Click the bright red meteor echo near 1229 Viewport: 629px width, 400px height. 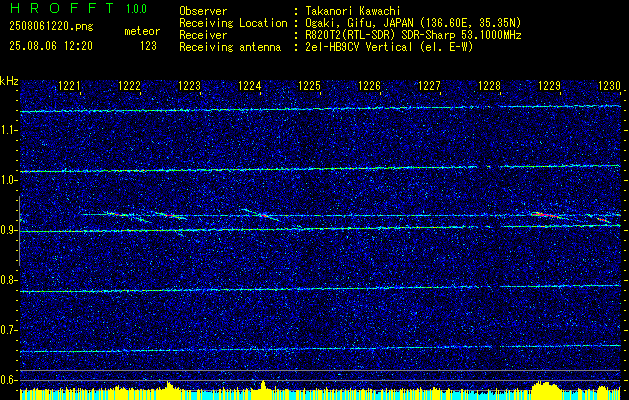click(x=546, y=215)
